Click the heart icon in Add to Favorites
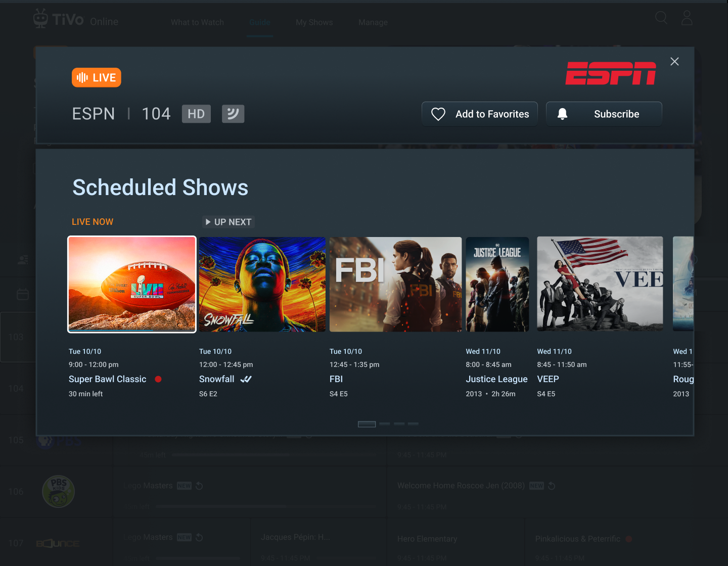The image size is (728, 566). [438, 114]
